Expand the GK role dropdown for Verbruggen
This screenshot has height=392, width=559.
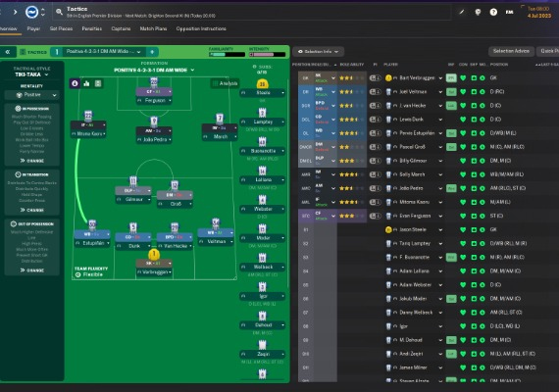tap(333, 78)
